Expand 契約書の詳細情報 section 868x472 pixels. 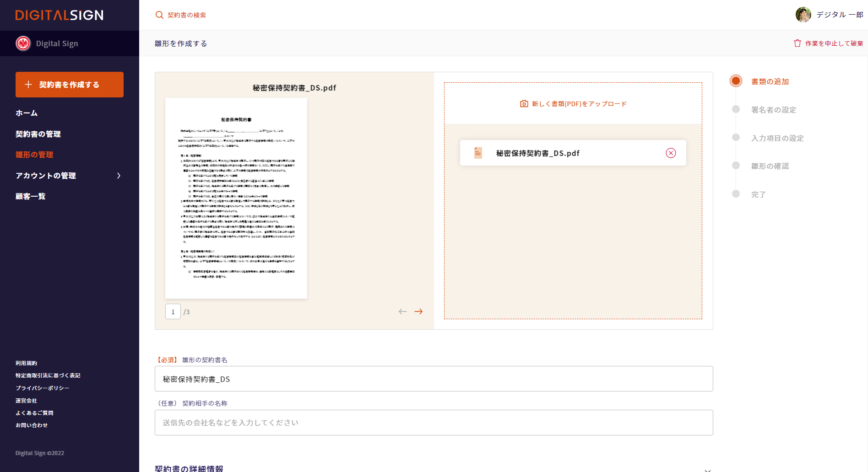[707, 469]
